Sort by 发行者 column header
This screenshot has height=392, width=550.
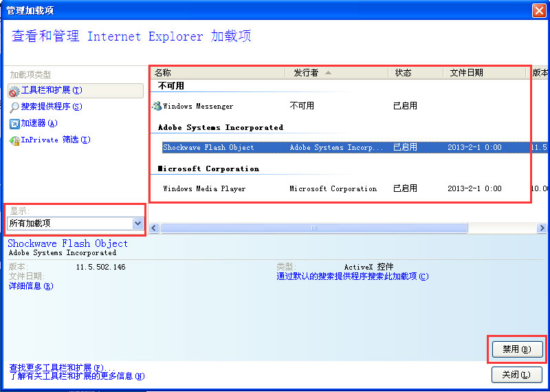[x=336, y=73]
